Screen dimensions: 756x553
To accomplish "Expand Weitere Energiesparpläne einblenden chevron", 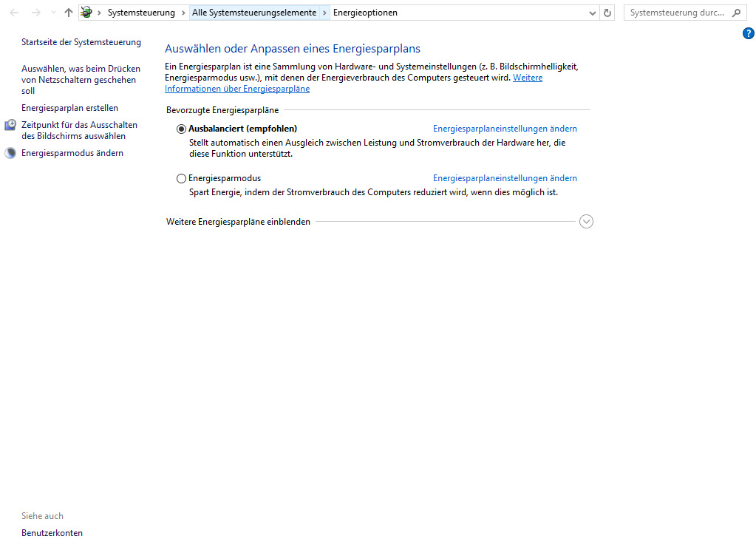I will pos(586,222).
